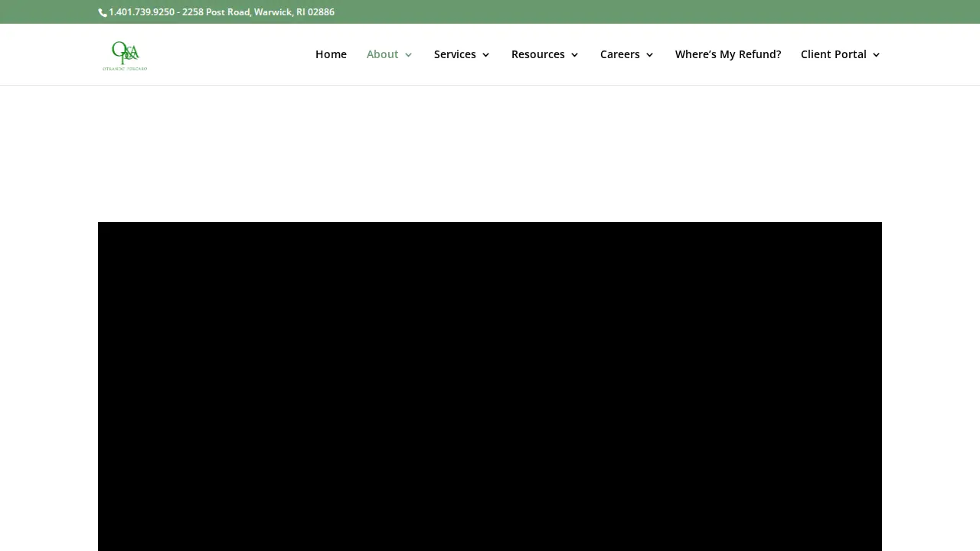Click the black video area
Screen dimensions: 980x551
(x=490, y=386)
